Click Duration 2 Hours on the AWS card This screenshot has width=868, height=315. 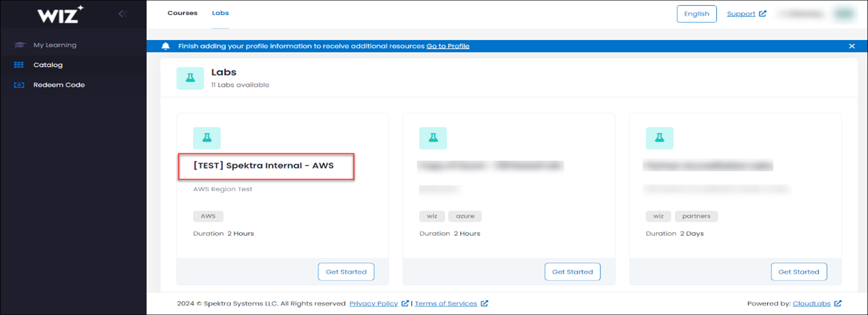pyautogui.click(x=223, y=234)
